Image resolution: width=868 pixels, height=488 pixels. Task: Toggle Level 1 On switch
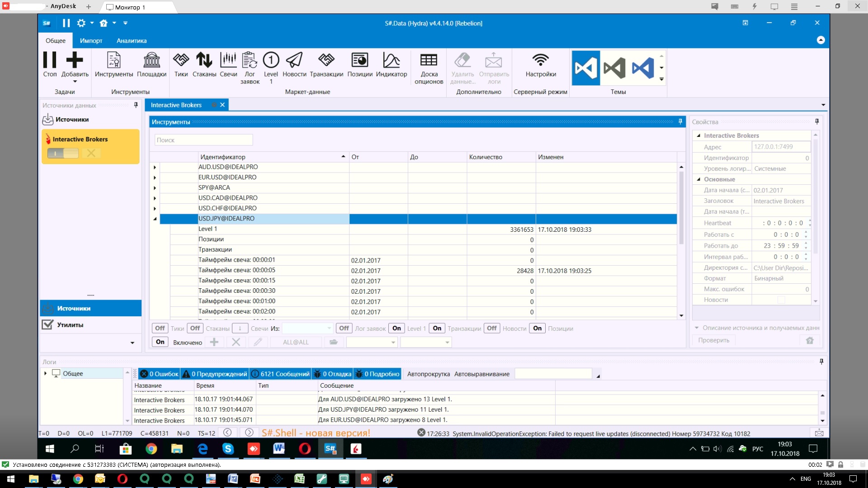(397, 328)
